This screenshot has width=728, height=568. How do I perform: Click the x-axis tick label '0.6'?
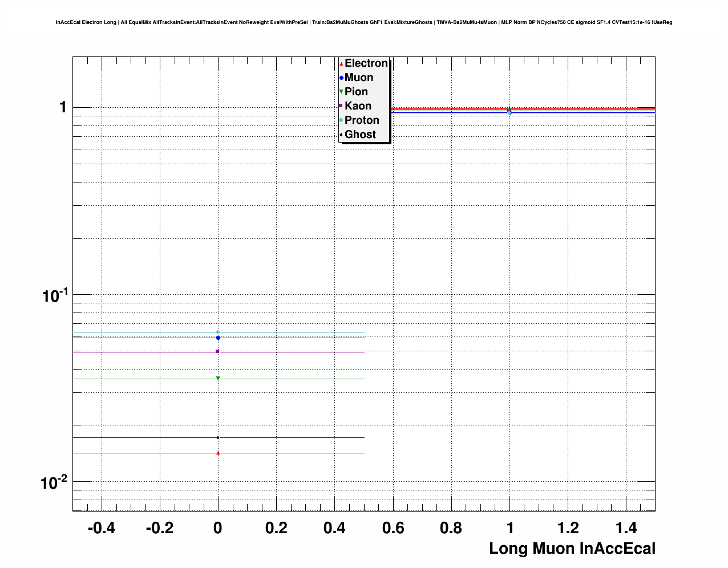[393, 528]
